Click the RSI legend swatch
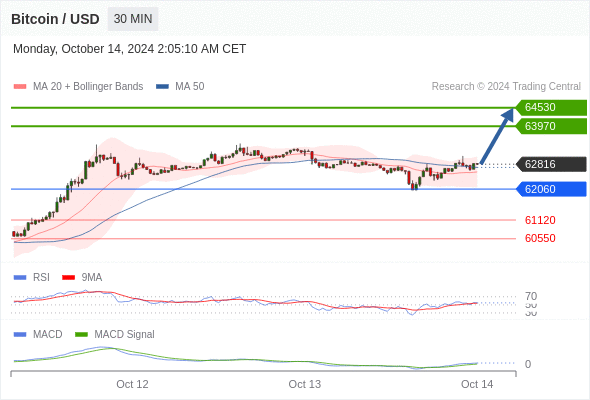 click(x=20, y=278)
